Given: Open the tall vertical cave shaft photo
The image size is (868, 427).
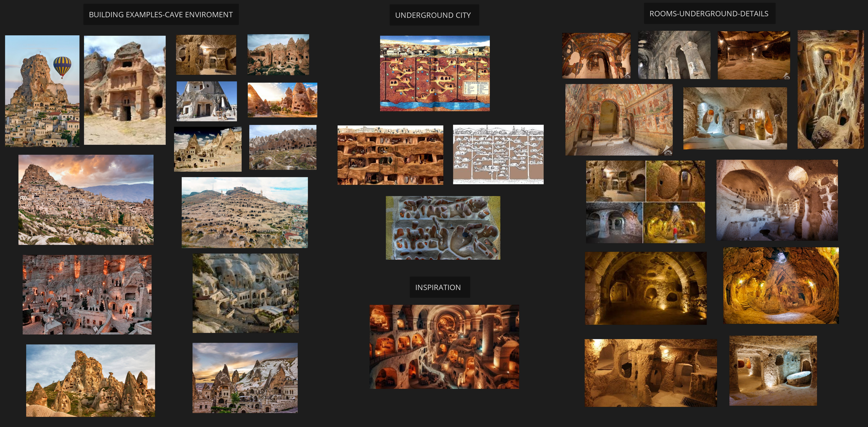Looking at the screenshot, I should (x=831, y=89).
